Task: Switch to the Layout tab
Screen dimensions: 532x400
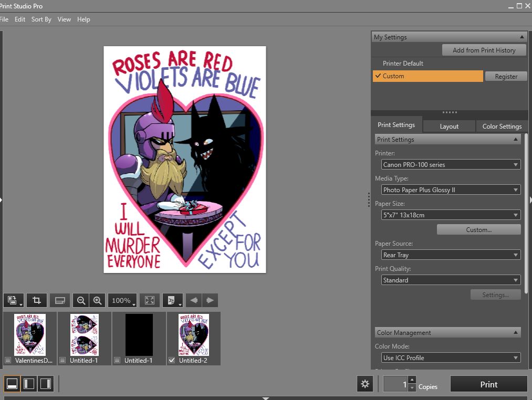Action: [x=449, y=126]
